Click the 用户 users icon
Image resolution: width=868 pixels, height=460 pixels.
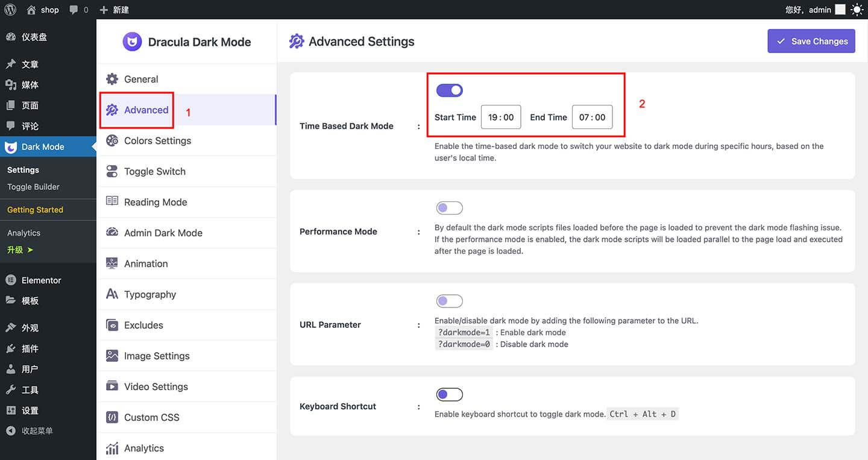pos(10,369)
